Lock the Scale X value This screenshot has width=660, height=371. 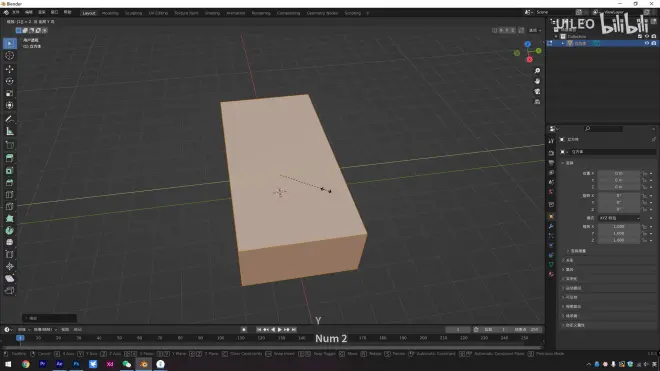644,227
